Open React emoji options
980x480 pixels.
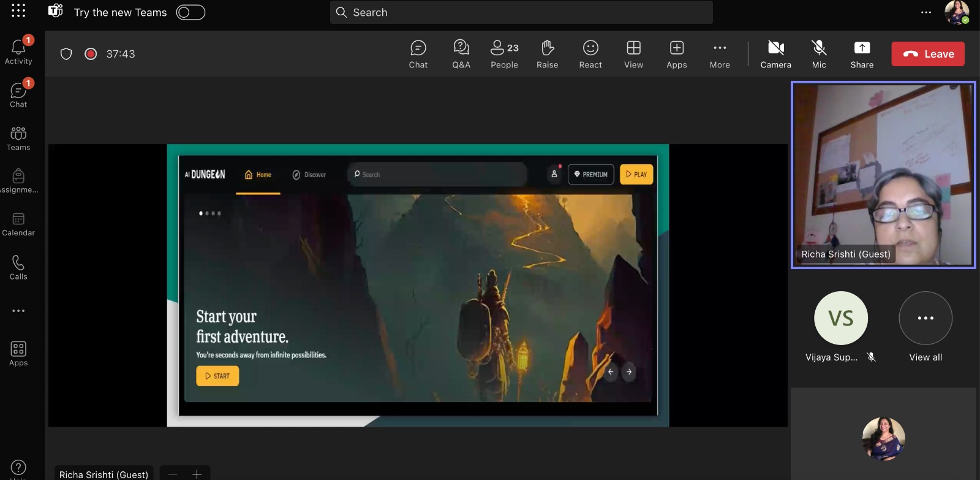(590, 54)
